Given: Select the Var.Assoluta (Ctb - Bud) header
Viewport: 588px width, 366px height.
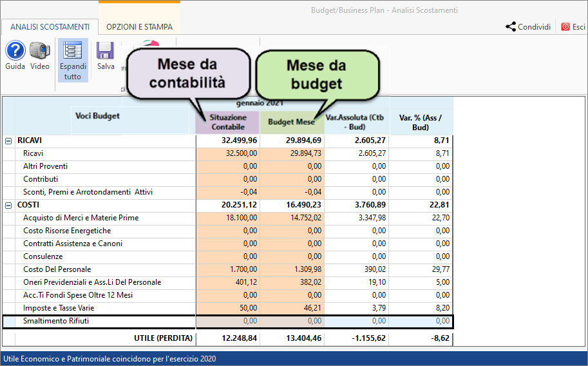Looking at the screenshot, I should click(x=355, y=122).
